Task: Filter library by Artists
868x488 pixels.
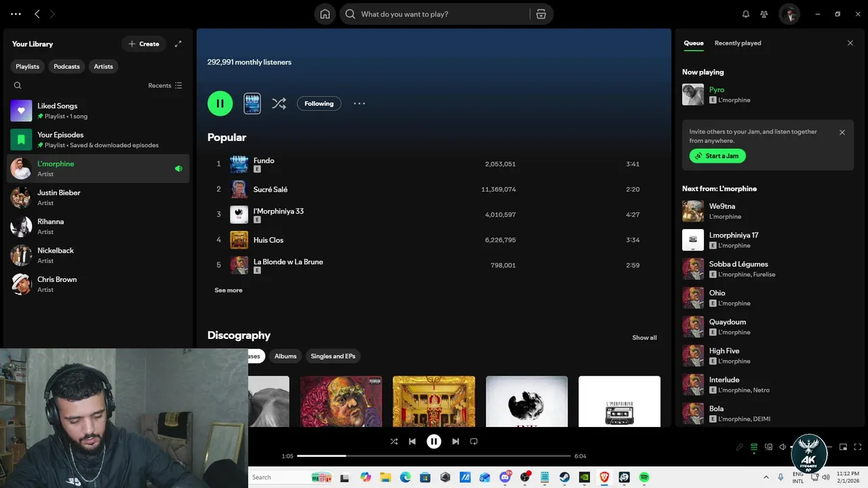Action: click(x=104, y=66)
